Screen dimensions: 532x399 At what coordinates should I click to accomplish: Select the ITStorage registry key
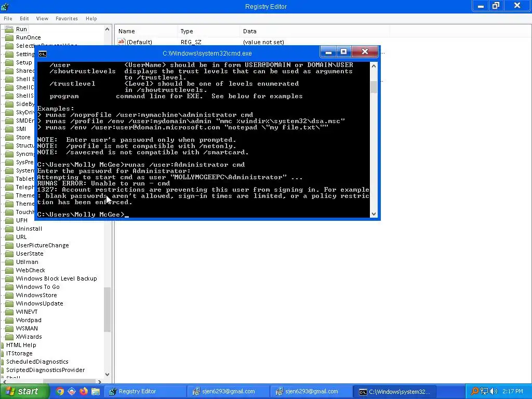(x=19, y=353)
